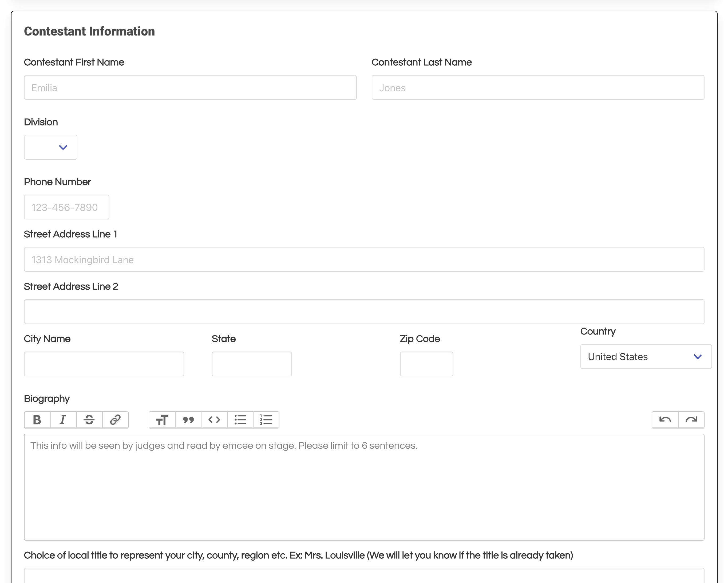Viewport: 728px width, 583px height.
Task: Apply italic formatting in Biography toolbar
Action: [x=63, y=420]
